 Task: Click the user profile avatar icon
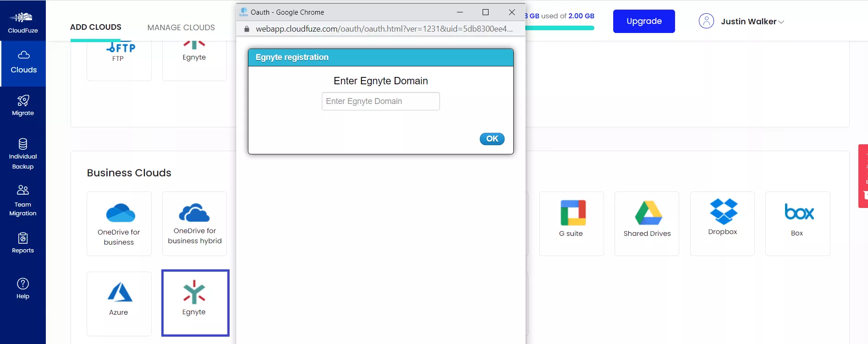[x=706, y=21]
